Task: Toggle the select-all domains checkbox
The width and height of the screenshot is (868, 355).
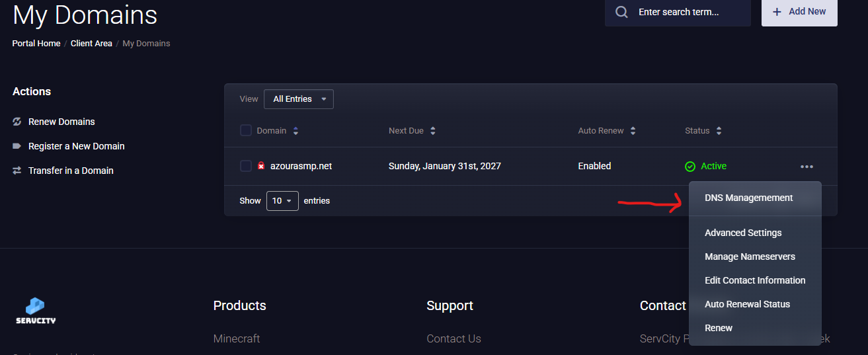Action: pyautogui.click(x=246, y=131)
